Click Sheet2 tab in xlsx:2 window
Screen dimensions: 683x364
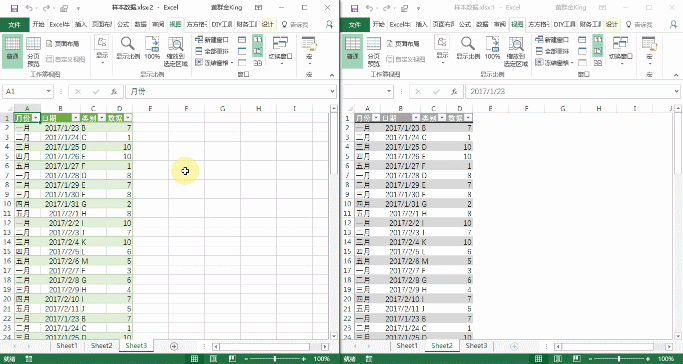tap(101, 346)
